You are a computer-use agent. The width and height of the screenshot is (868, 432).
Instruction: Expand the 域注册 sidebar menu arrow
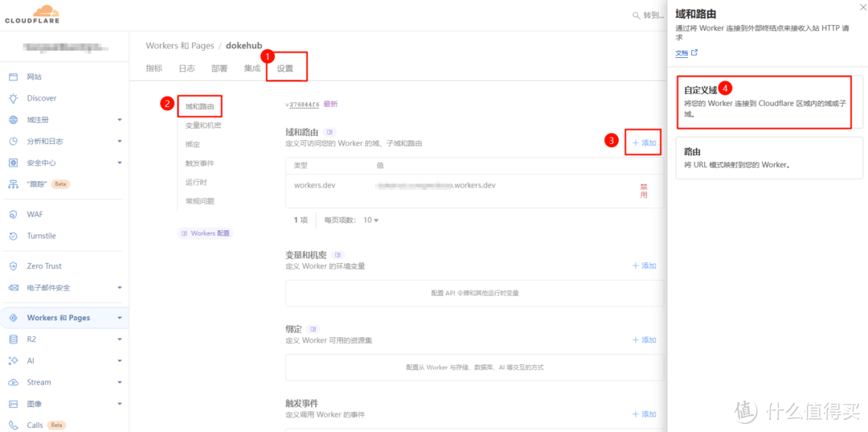(119, 120)
